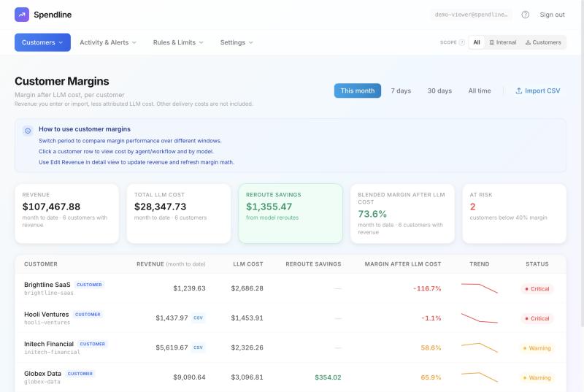This screenshot has height=392, width=584.
Task: Click CUSTOMER tag next to Globex Data
Action: [x=80, y=374]
